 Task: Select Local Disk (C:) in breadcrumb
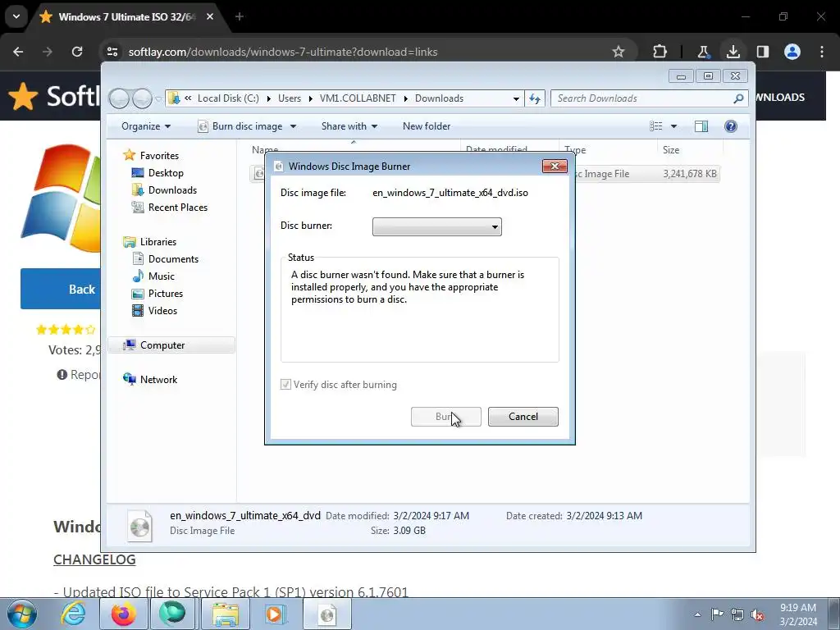click(228, 98)
